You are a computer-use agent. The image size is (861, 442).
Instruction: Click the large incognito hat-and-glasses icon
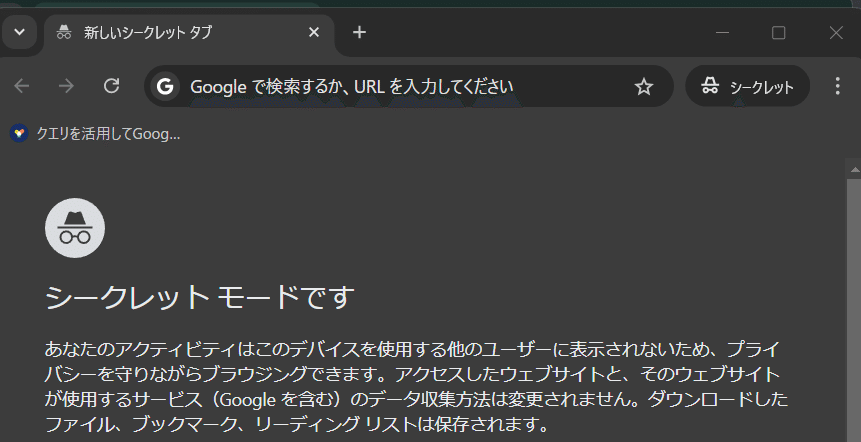pyautogui.click(x=75, y=228)
